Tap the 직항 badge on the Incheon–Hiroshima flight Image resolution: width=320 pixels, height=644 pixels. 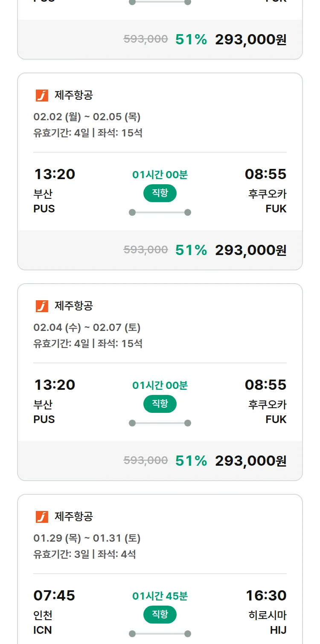(160, 615)
